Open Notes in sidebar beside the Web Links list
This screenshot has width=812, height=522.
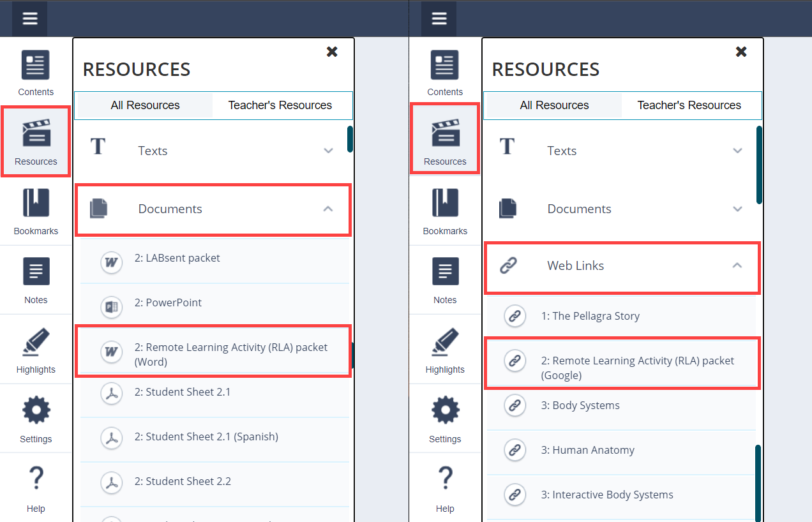(x=445, y=280)
